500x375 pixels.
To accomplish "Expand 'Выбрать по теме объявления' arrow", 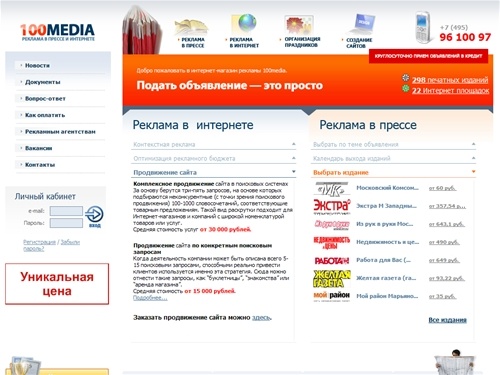I will [473, 144].
